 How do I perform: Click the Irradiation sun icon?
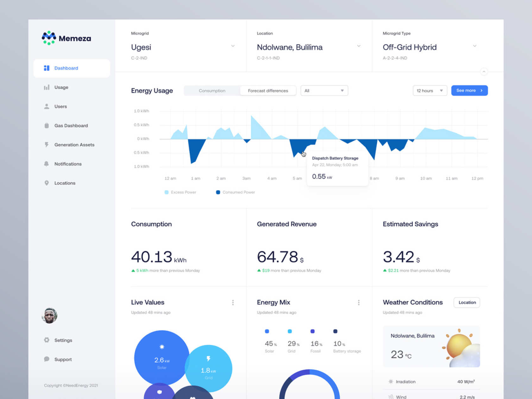[391, 382]
